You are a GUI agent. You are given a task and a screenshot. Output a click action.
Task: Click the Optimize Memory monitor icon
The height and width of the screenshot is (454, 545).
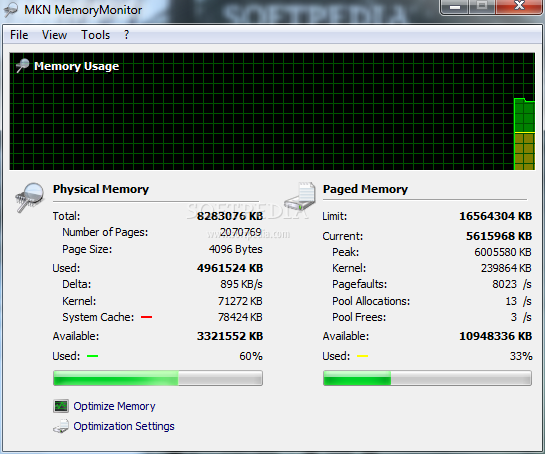pos(61,406)
